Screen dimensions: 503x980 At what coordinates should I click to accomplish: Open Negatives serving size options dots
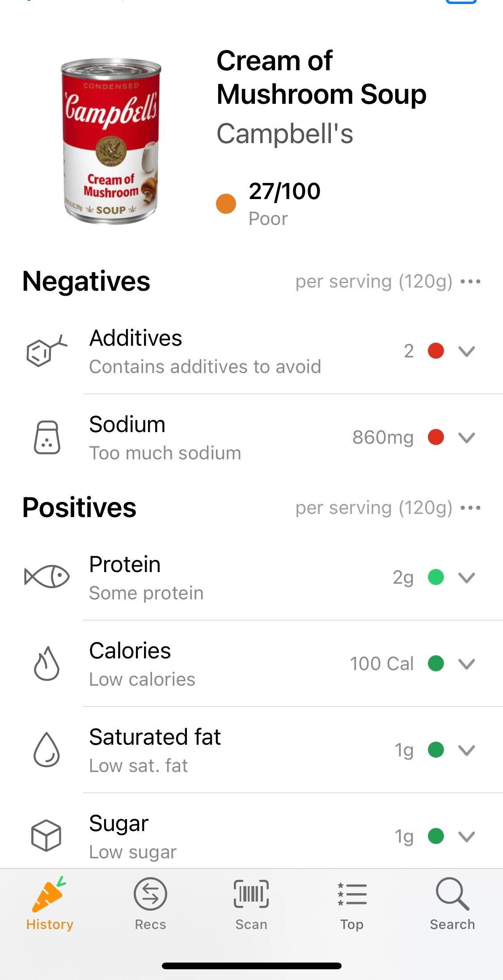(470, 282)
